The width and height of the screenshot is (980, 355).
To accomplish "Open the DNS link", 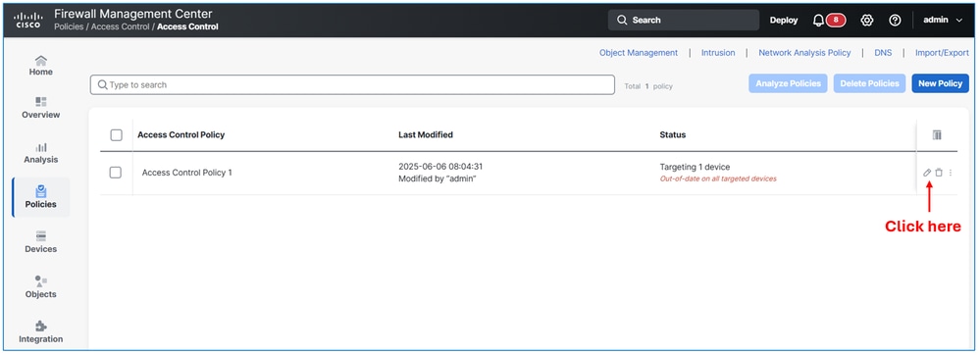I will pyautogui.click(x=883, y=53).
